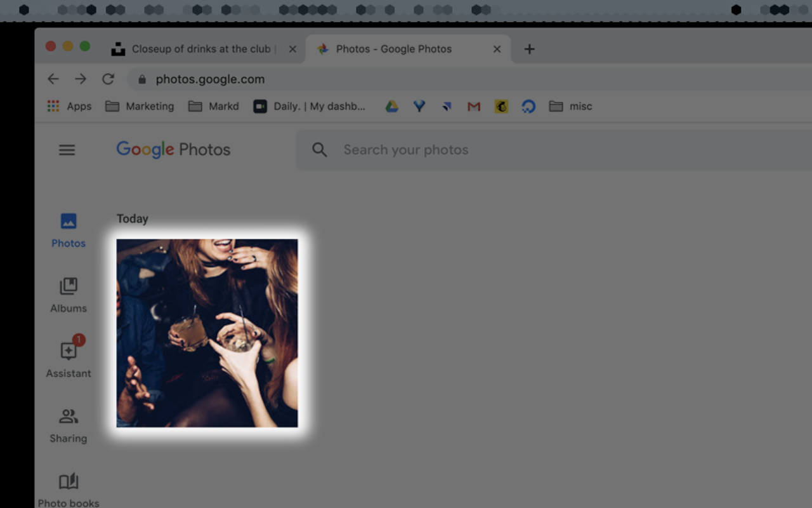Click the padlock icon in the address bar
Image resolution: width=812 pixels, height=508 pixels.
coord(141,79)
